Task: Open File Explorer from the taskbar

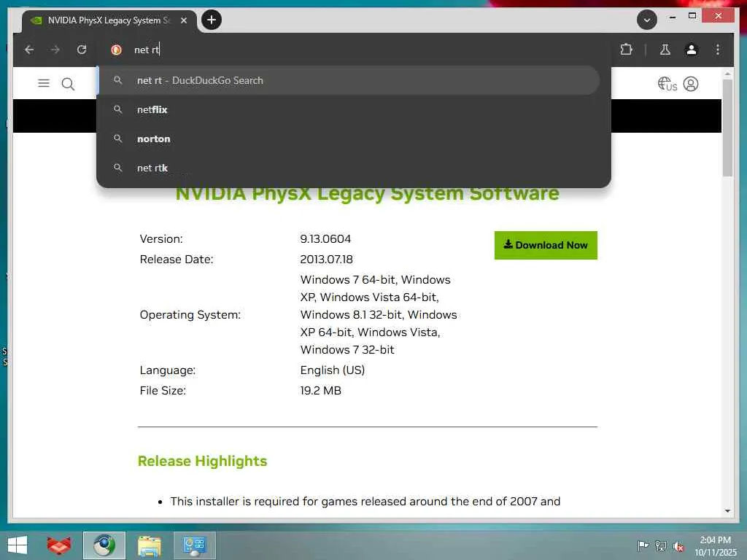Action: tap(150, 545)
